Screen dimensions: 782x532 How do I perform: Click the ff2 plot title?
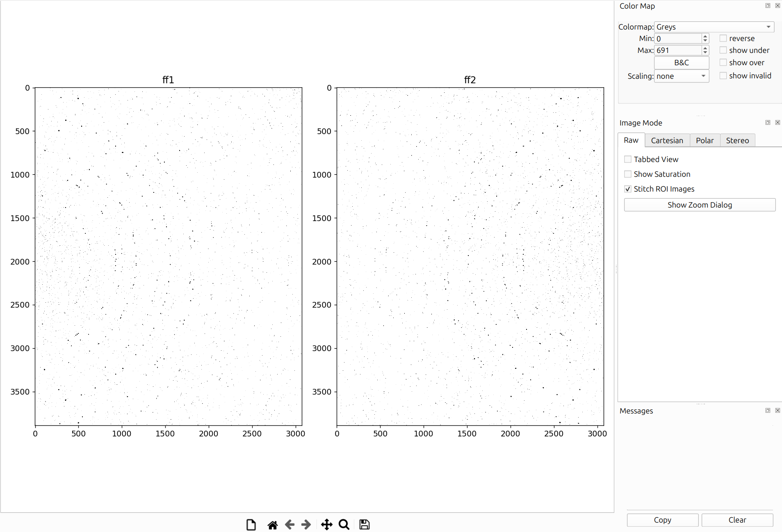(x=470, y=80)
